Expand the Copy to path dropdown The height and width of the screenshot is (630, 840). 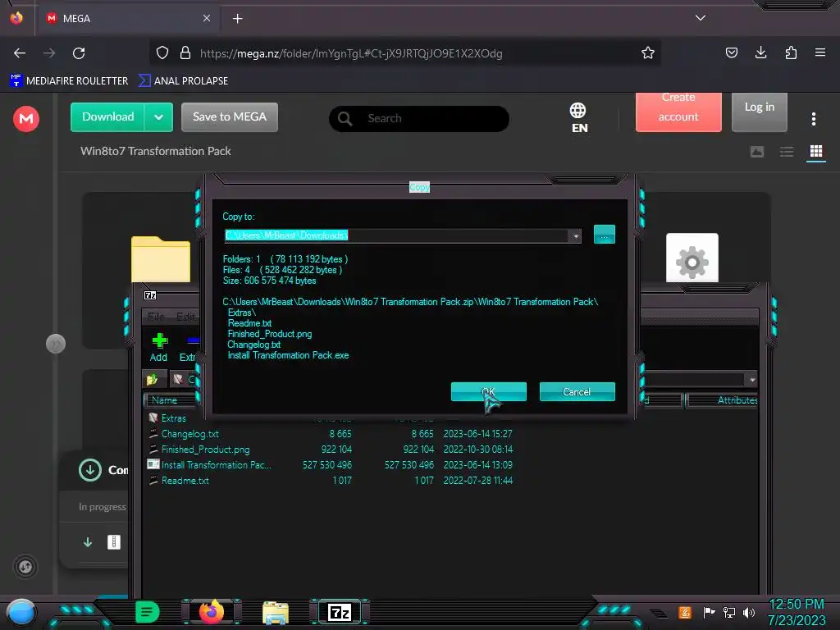pyautogui.click(x=575, y=235)
